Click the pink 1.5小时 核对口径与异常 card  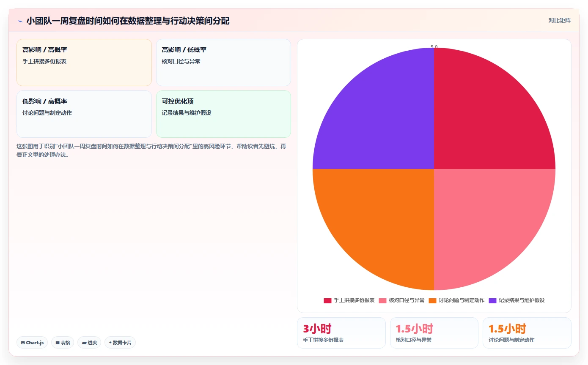click(434, 333)
